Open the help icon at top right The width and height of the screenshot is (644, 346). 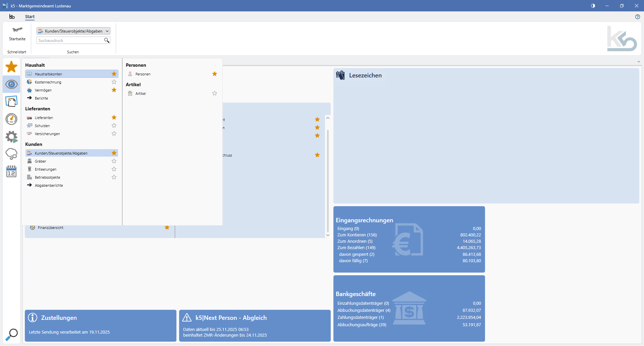click(x=637, y=17)
